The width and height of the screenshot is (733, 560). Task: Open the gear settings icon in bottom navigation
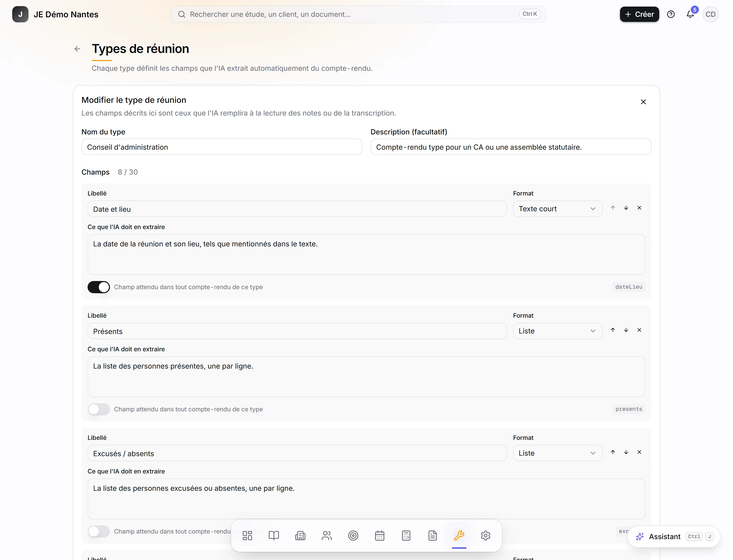[x=486, y=536]
